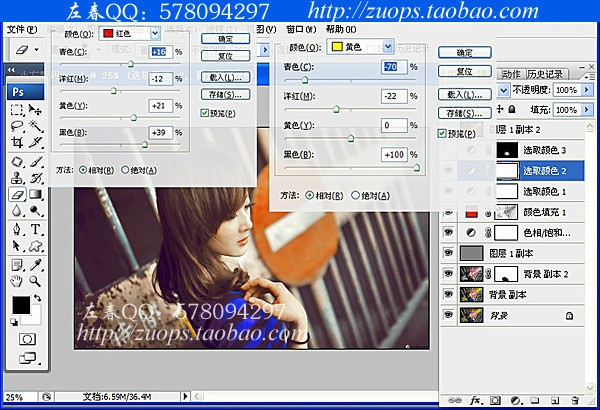Toggle 预览 checkbox in red dialog

point(205,113)
